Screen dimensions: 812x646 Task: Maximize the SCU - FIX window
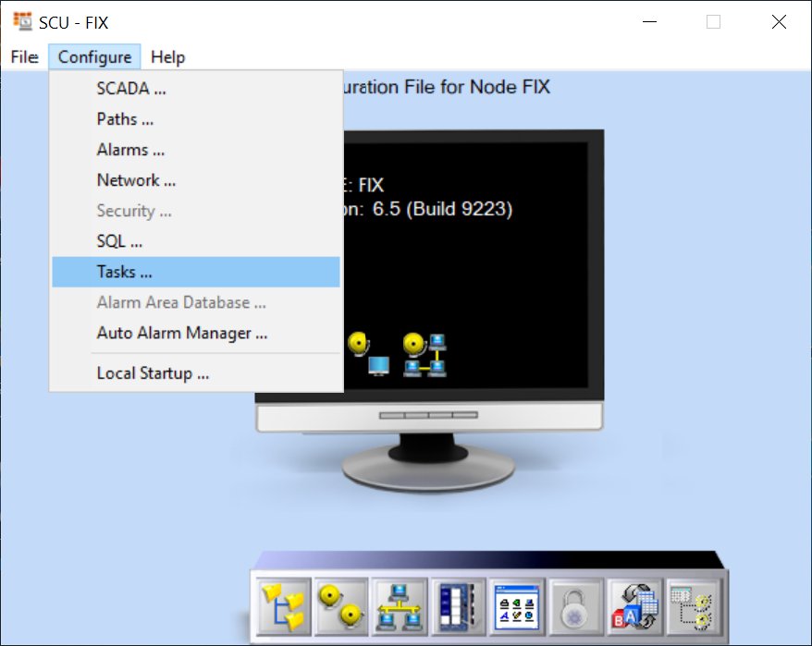713,22
